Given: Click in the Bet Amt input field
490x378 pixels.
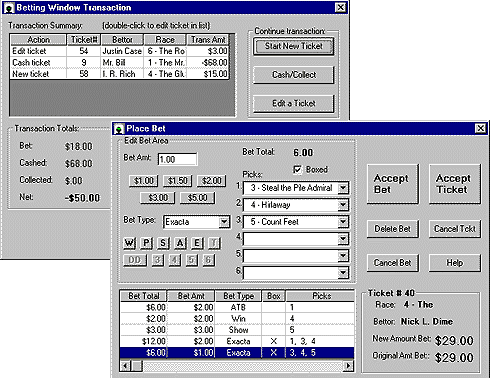Looking at the screenshot, I should click(177, 159).
